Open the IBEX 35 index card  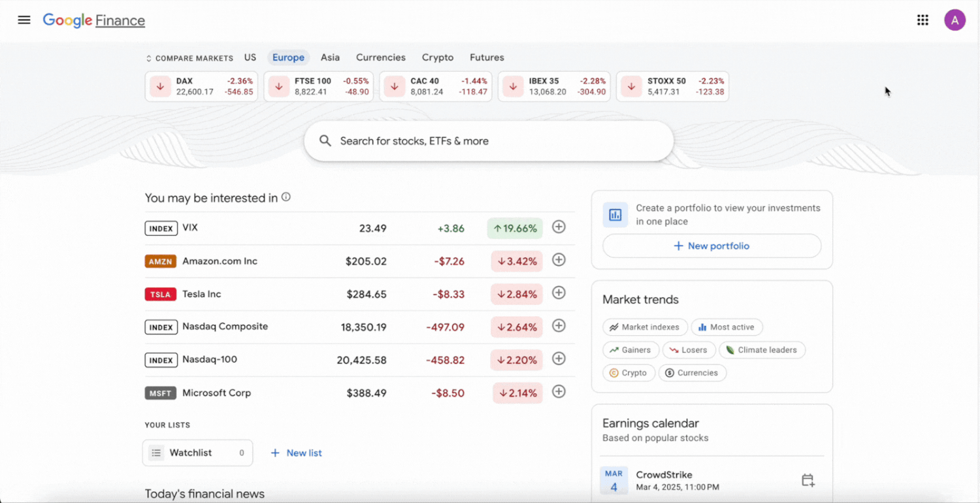click(x=554, y=86)
